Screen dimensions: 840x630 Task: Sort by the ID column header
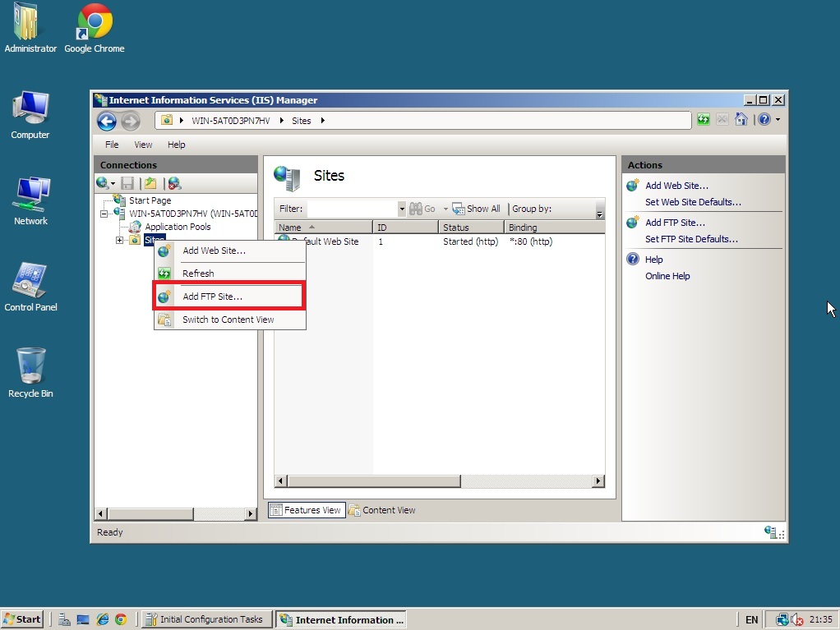pos(405,228)
